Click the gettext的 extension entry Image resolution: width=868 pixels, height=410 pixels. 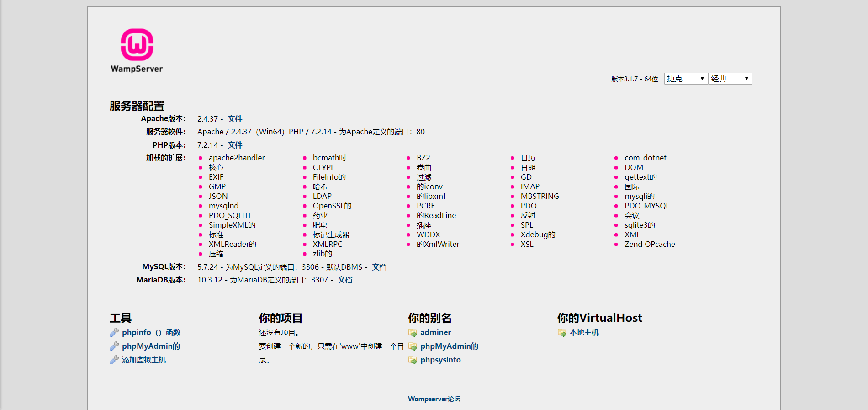640,177
